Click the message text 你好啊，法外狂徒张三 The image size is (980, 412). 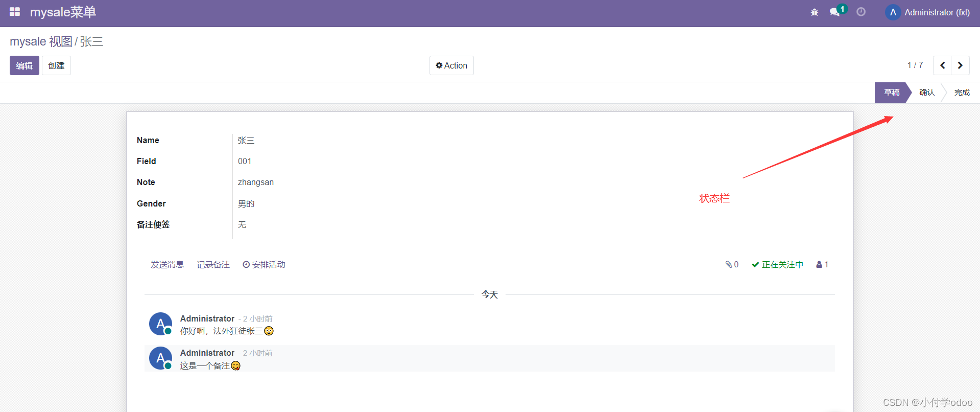tap(222, 331)
